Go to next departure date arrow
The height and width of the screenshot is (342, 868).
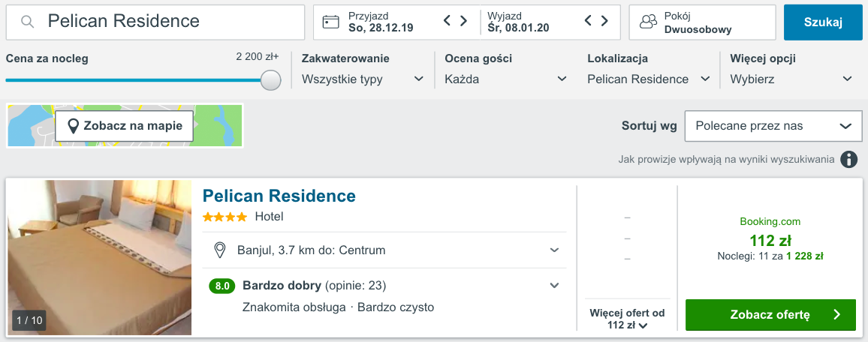tap(605, 21)
